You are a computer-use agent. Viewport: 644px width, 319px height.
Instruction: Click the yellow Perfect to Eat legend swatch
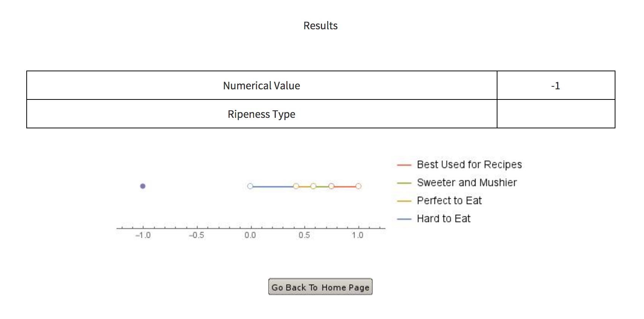pyautogui.click(x=404, y=201)
